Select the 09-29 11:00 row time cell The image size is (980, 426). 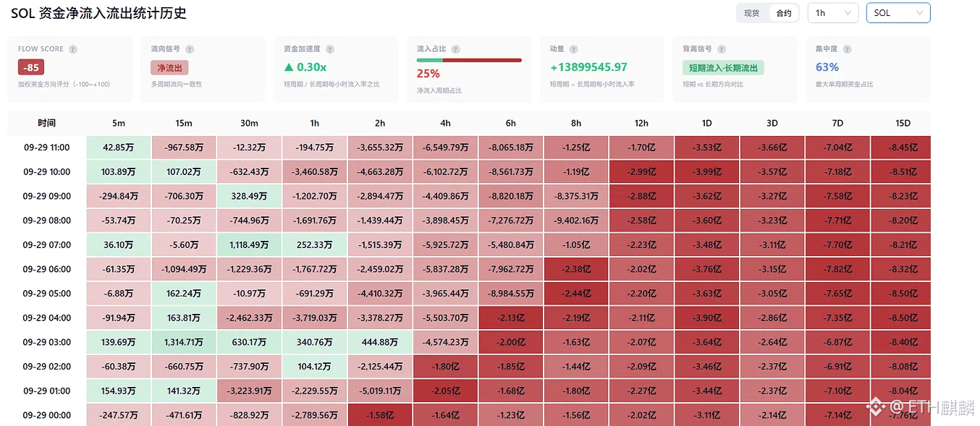coord(46,148)
